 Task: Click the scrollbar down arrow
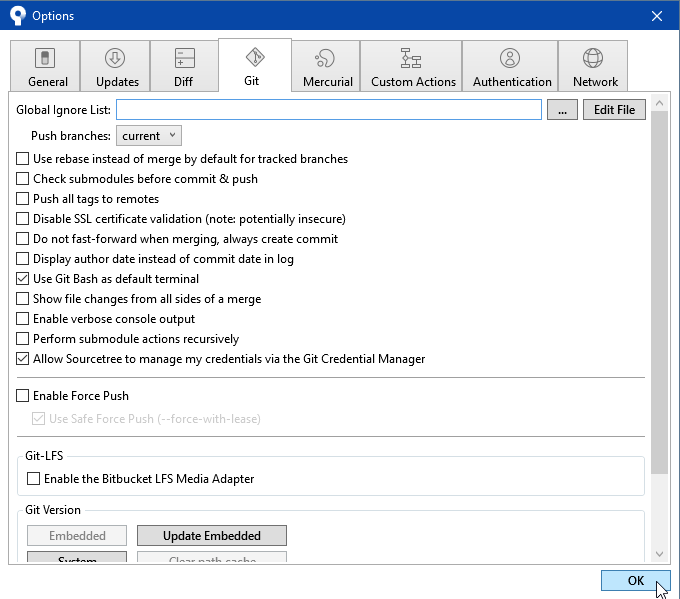659,554
